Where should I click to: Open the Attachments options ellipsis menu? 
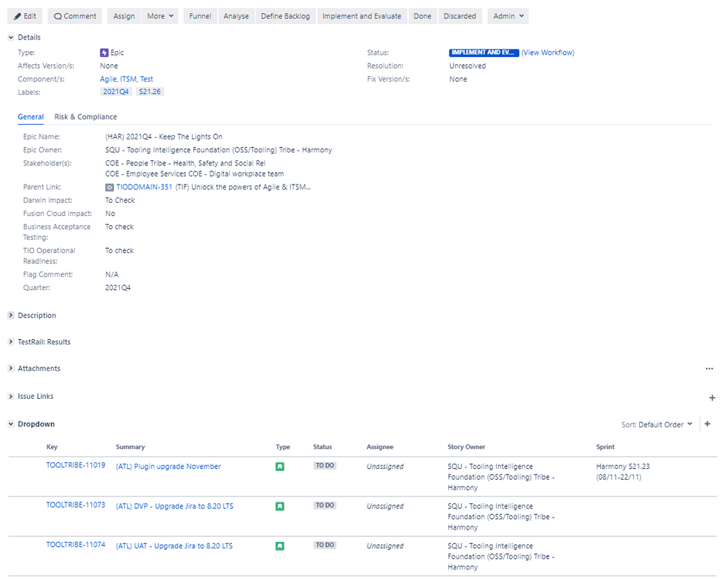pyautogui.click(x=709, y=369)
